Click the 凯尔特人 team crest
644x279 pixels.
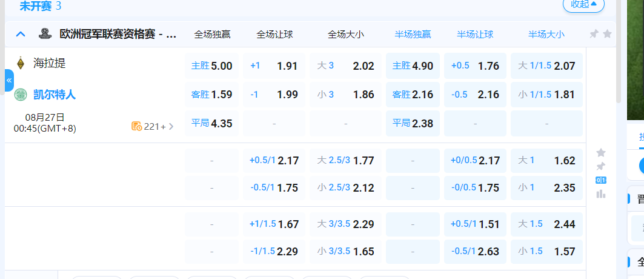(x=21, y=95)
